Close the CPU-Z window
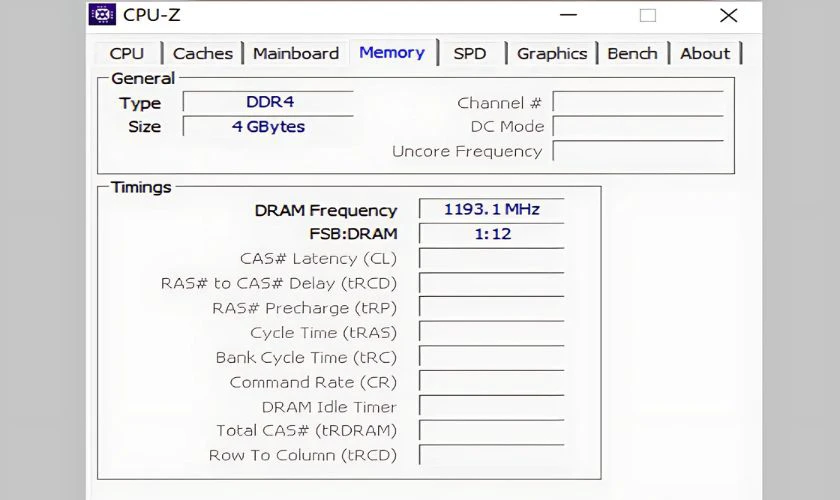Screen dimensions: 840x500 (729, 15)
